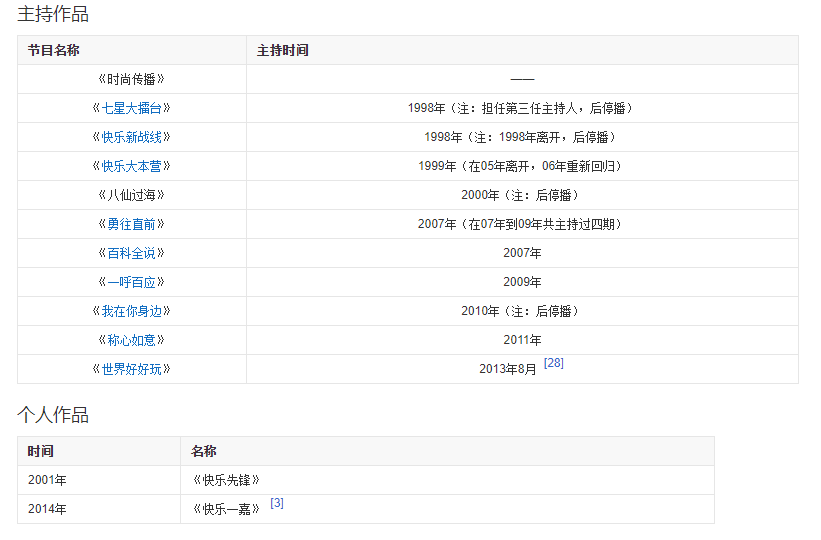Click the 《时尚传播》 table cell
The image size is (821, 540).
131,79
